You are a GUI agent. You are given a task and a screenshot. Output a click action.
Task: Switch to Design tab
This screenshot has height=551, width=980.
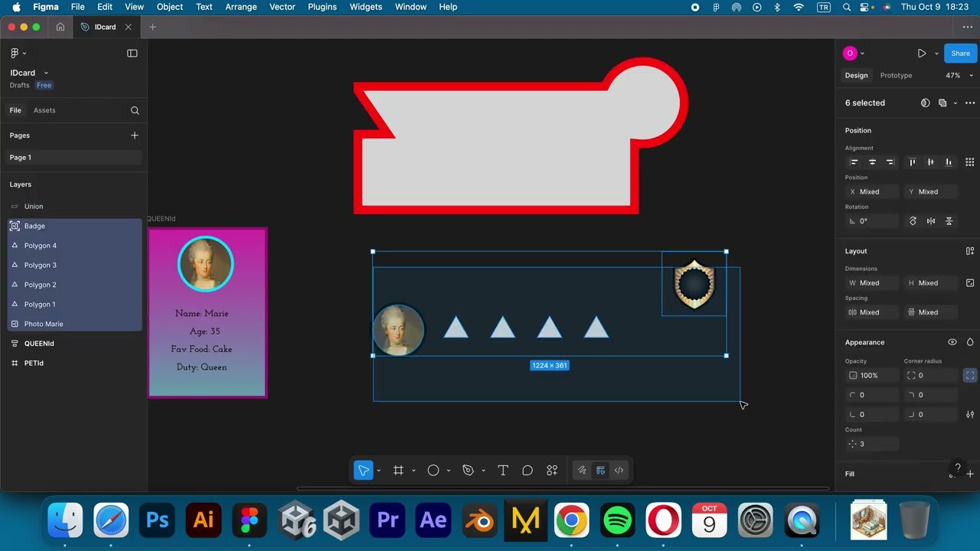856,76
